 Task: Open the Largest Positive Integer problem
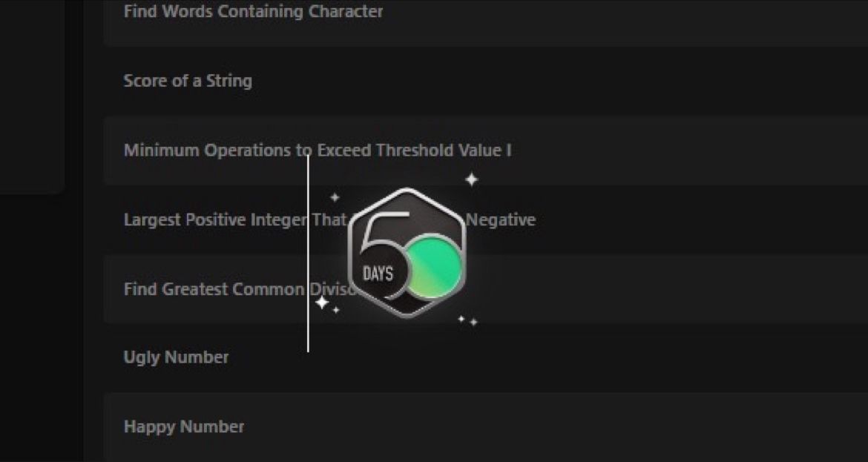pos(329,220)
